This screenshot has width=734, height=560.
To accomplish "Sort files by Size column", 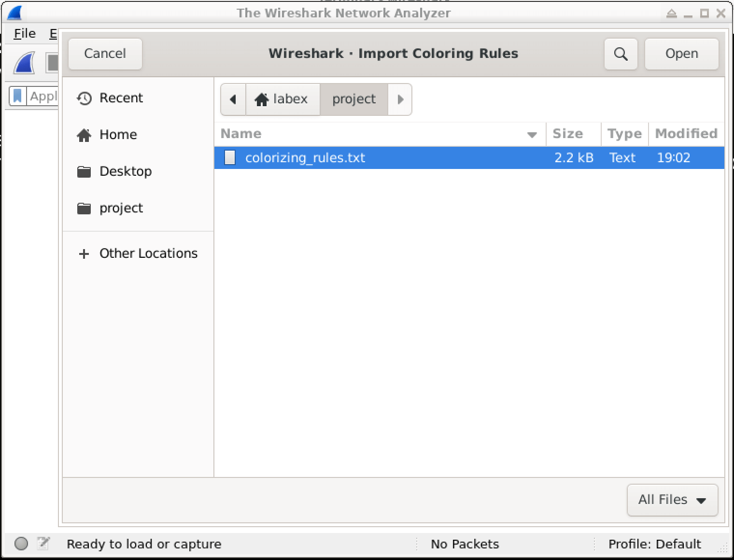I will (567, 134).
